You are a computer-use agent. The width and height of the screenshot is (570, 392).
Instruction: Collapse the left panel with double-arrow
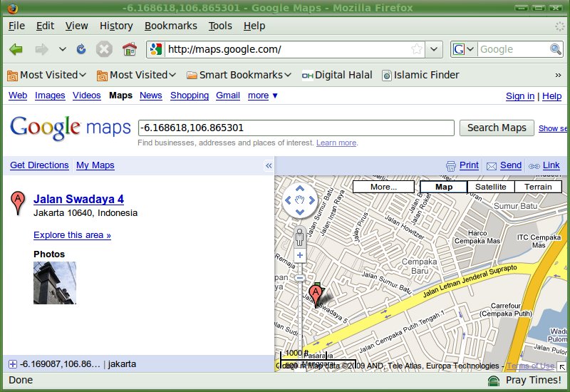pyautogui.click(x=269, y=165)
